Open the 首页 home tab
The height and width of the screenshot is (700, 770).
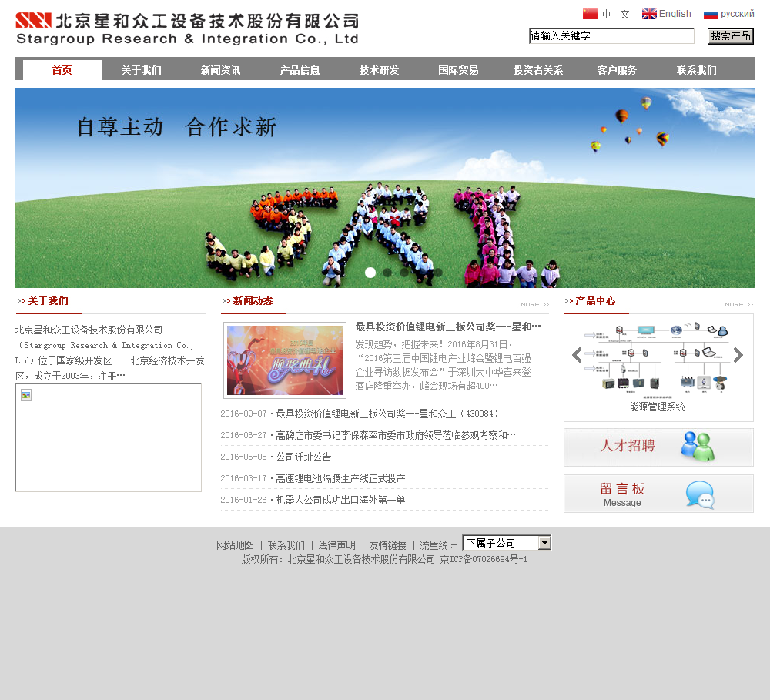tap(62, 70)
